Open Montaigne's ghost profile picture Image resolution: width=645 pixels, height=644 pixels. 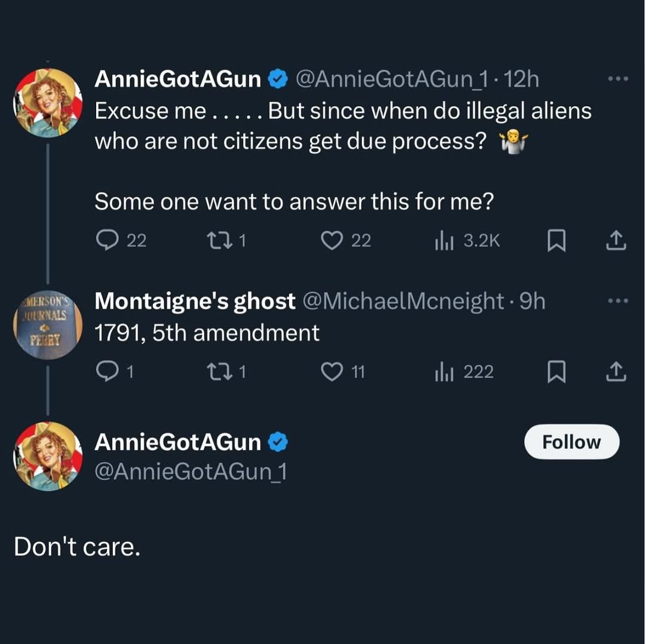pyautogui.click(x=48, y=324)
